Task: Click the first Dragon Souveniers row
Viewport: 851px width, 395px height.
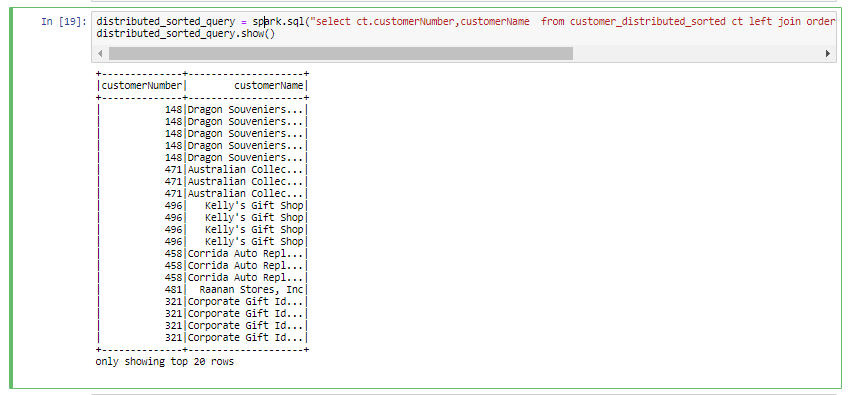Action: coord(201,110)
